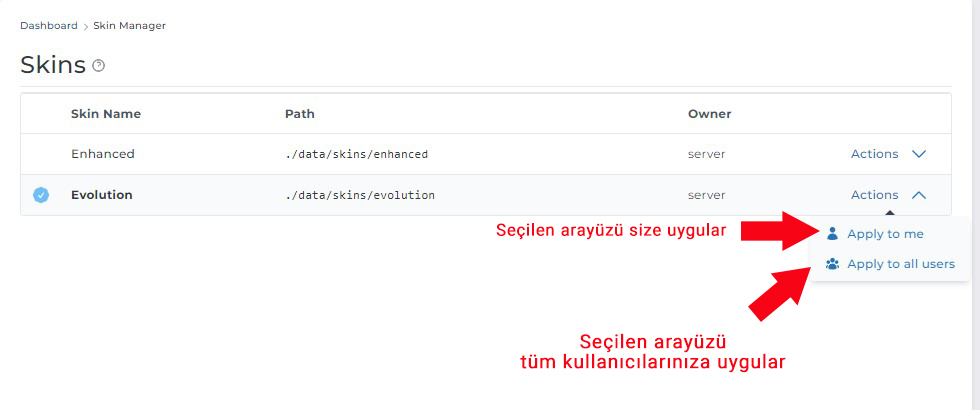This screenshot has height=410, width=980.
Task: Click the group icon in Apply to all users
Action: coord(832,265)
